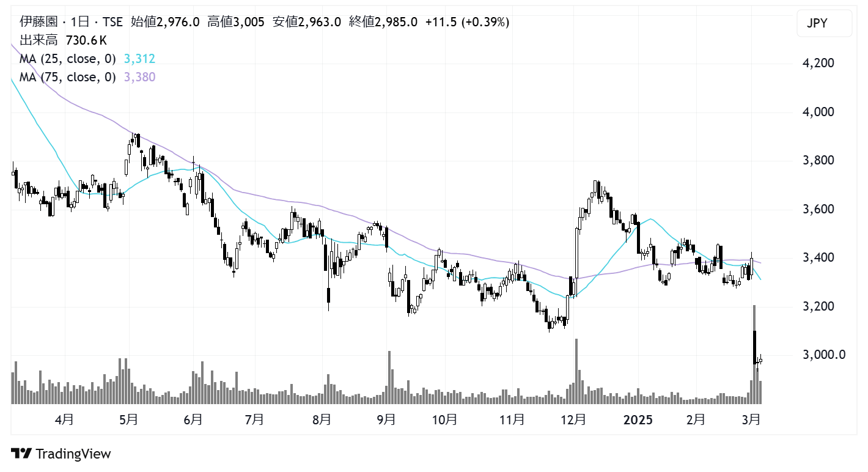Click the MA 75 value 3,380

139,77
